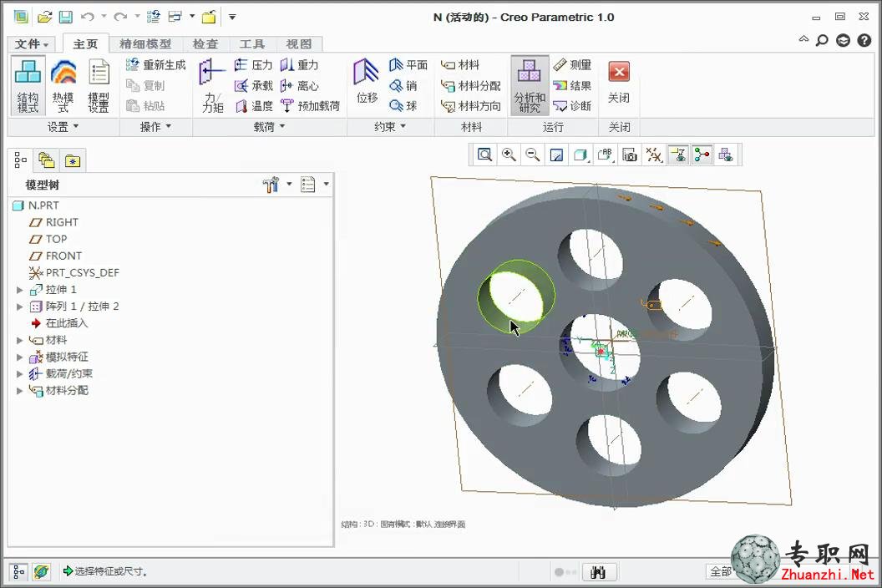The width and height of the screenshot is (882, 588).
Task: Switch to the 精细模型 tab
Action: click(145, 44)
